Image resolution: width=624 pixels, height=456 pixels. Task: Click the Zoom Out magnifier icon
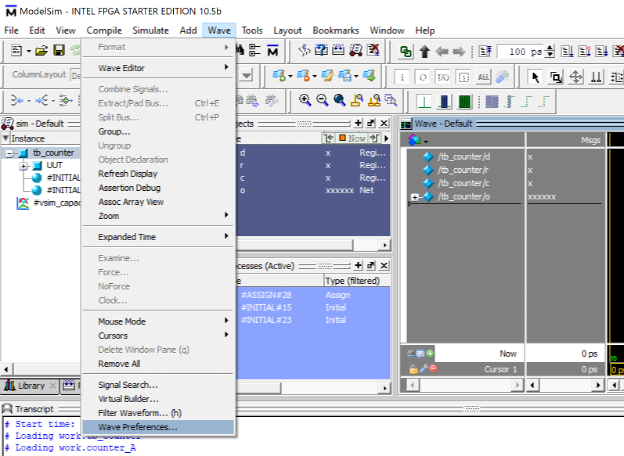point(322,100)
